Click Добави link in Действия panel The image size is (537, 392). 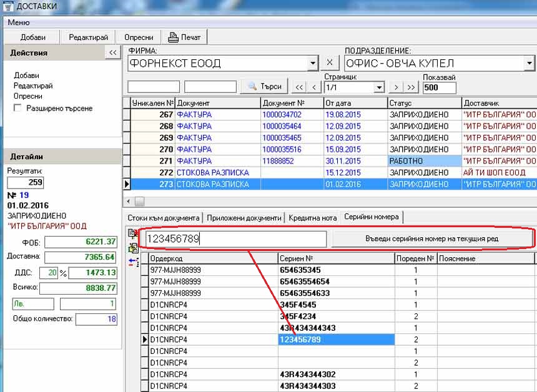point(26,76)
